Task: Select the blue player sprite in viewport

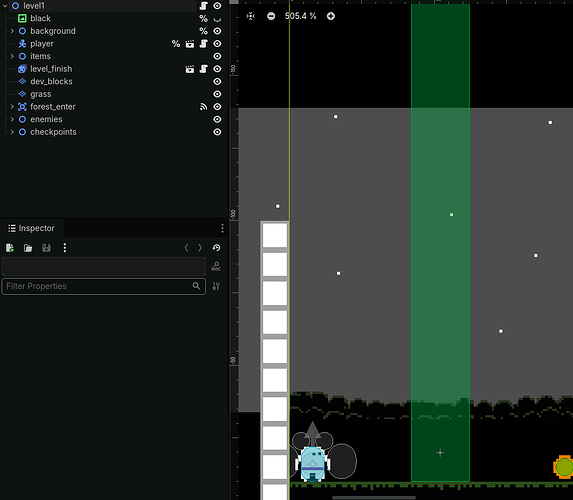Action: tap(312, 464)
